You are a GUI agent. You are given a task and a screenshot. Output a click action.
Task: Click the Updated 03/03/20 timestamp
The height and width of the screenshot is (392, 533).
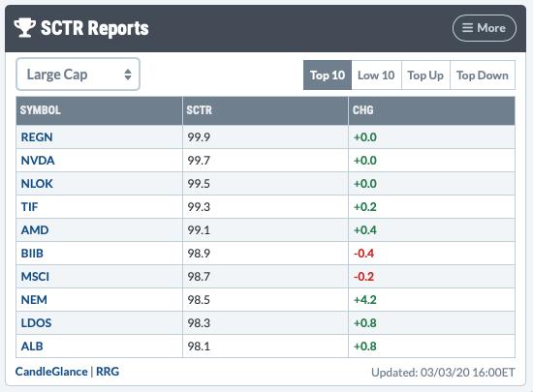pyautogui.click(x=443, y=373)
